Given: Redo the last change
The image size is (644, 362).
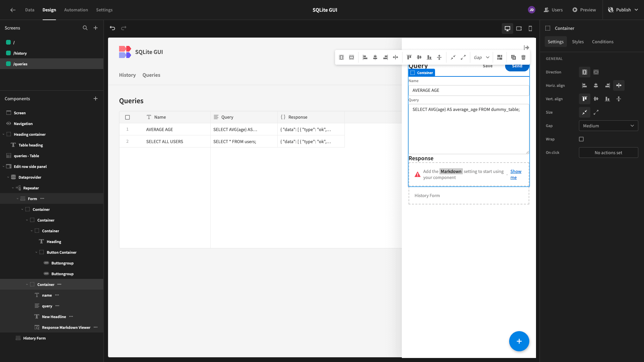Looking at the screenshot, I should point(124,28).
